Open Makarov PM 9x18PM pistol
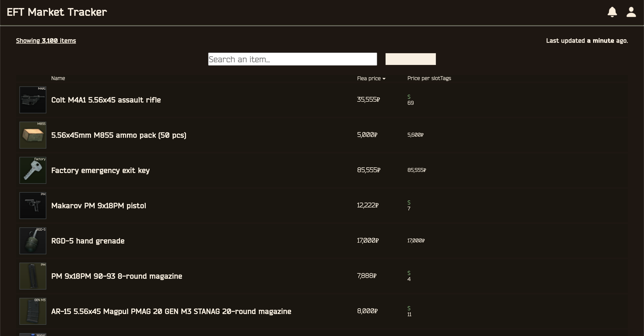This screenshot has height=336, width=644. pos(99,206)
